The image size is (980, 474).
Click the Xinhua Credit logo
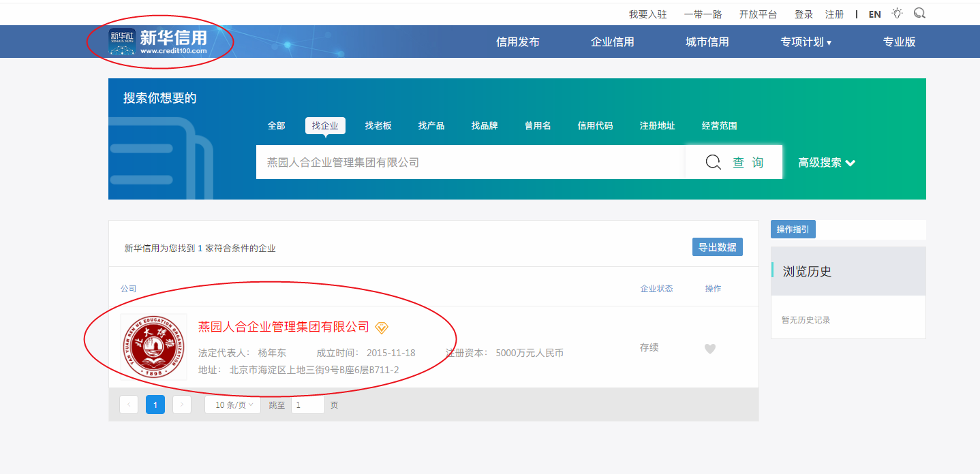click(x=158, y=42)
